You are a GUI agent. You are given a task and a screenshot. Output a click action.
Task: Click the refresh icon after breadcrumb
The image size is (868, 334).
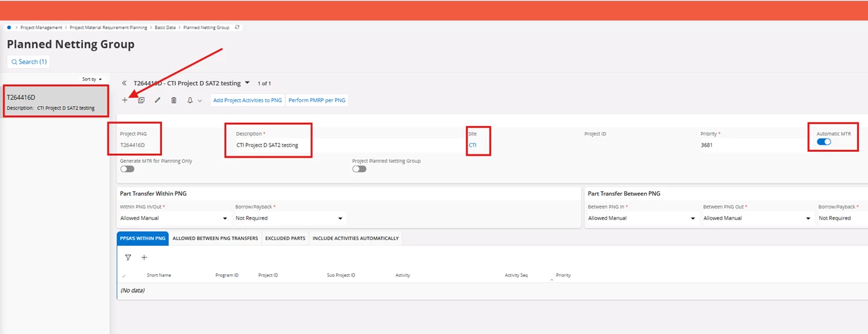pyautogui.click(x=237, y=27)
